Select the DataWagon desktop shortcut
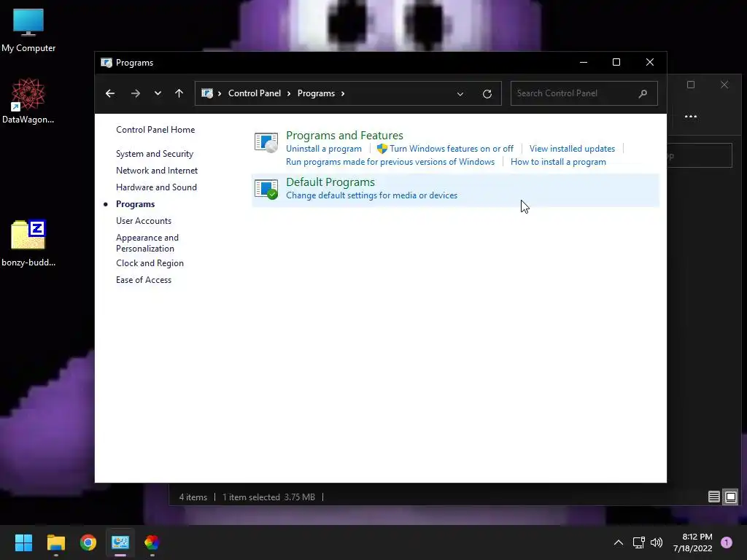 (x=28, y=101)
